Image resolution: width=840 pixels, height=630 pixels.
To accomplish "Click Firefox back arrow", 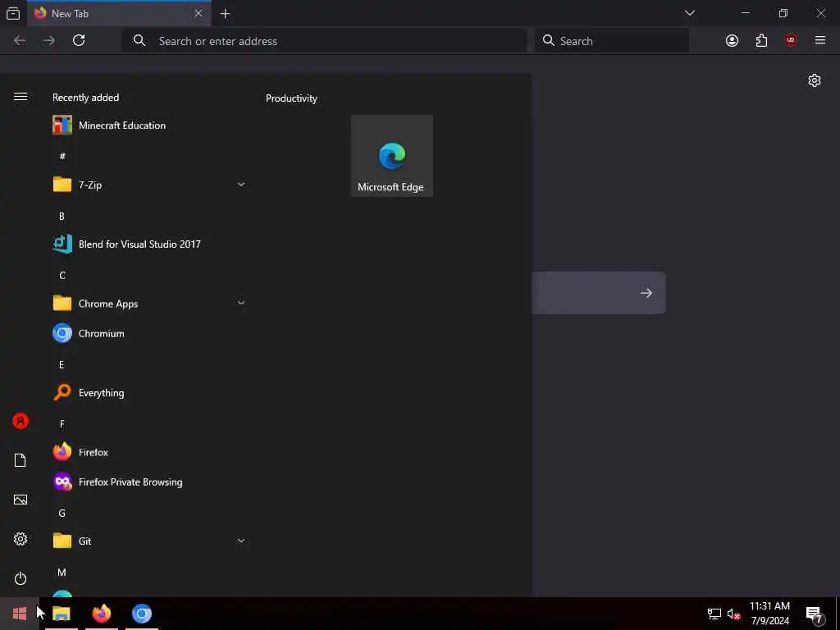I will (20, 40).
